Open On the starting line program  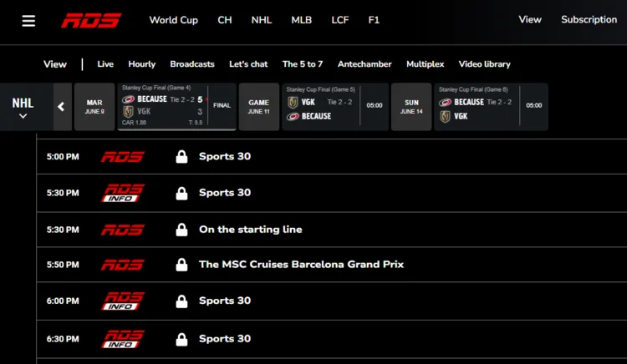coord(250,229)
